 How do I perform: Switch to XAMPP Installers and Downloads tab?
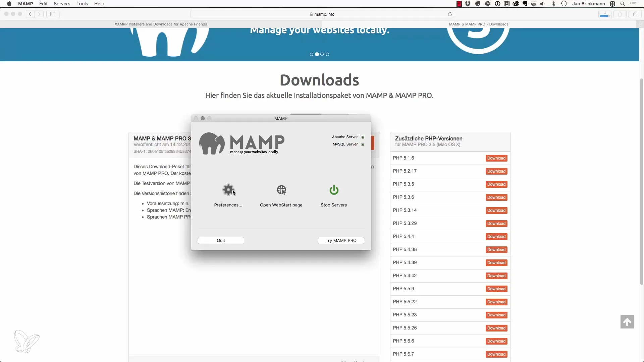click(x=161, y=24)
